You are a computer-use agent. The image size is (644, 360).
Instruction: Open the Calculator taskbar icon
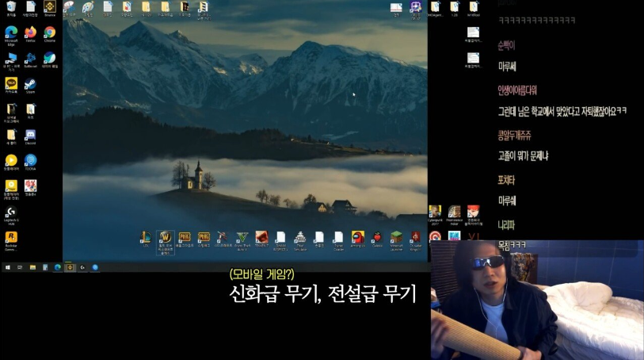(x=45, y=267)
